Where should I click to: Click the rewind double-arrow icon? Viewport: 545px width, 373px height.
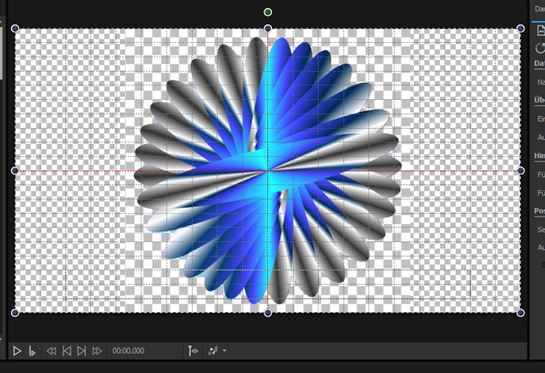click(x=51, y=351)
